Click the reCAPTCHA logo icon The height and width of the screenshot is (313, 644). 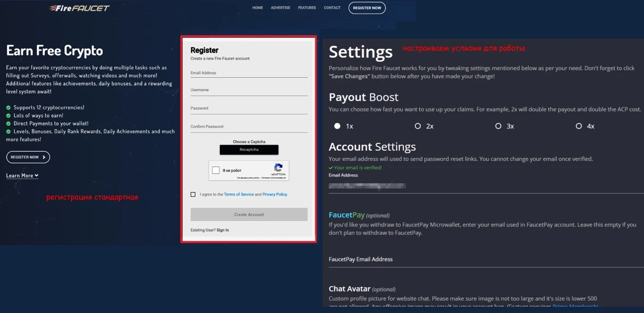(279, 167)
